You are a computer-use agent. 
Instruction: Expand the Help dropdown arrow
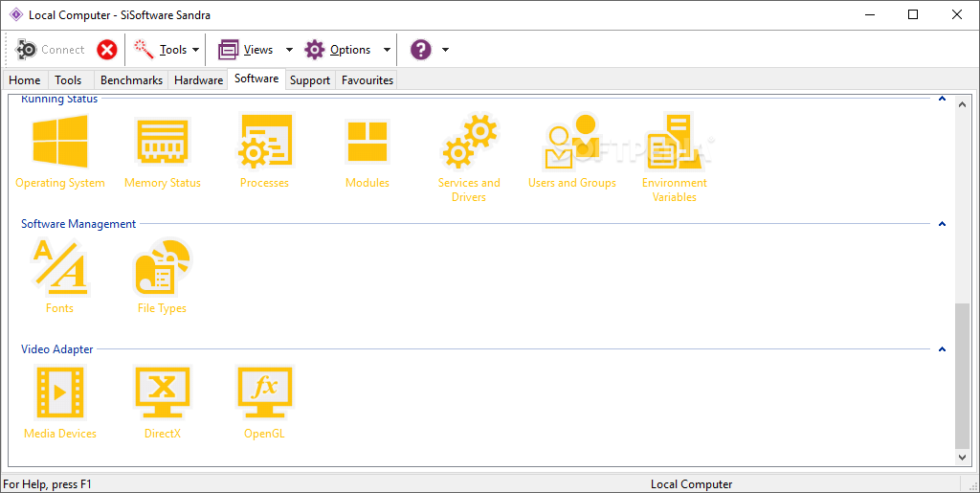point(445,50)
